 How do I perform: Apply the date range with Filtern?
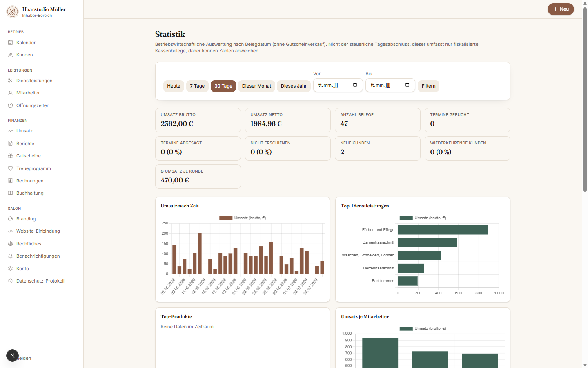tap(428, 86)
